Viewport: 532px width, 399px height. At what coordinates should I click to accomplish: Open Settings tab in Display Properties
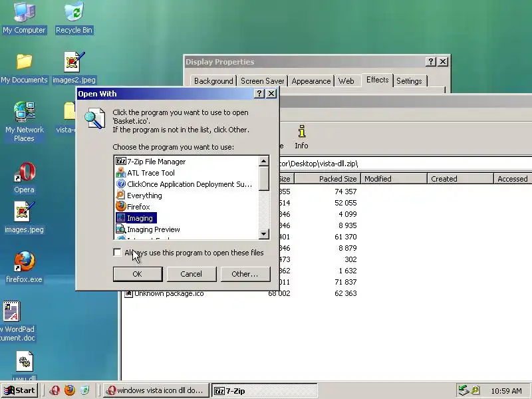(409, 81)
